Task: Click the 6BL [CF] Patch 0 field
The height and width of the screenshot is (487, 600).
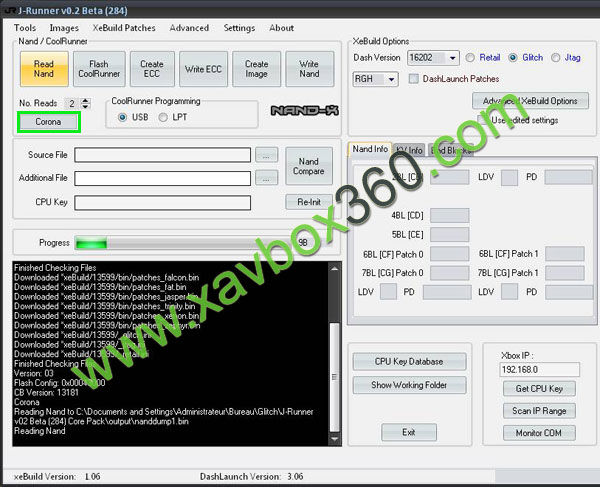Action: (450, 254)
